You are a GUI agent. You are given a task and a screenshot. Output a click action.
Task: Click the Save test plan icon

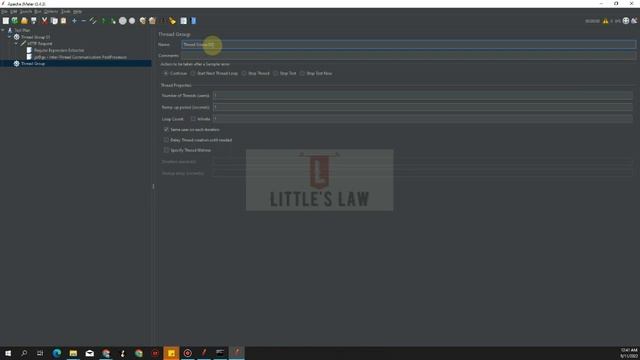point(34,20)
